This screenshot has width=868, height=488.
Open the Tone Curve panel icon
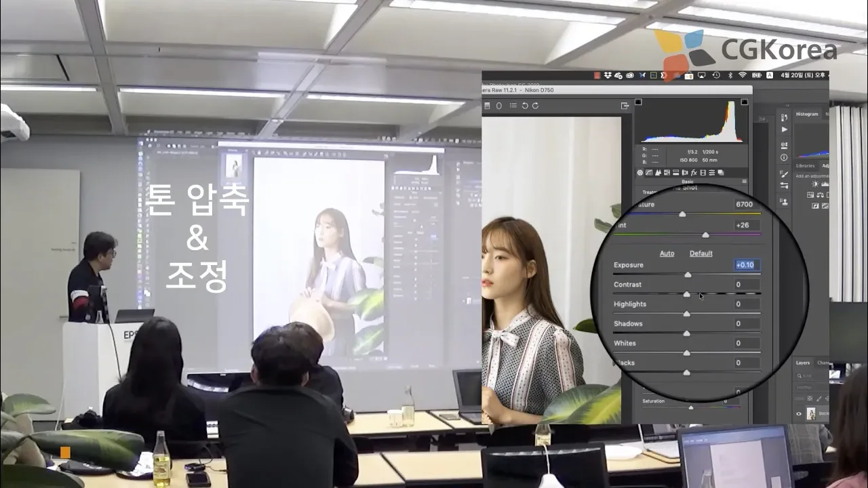[649, 173]
